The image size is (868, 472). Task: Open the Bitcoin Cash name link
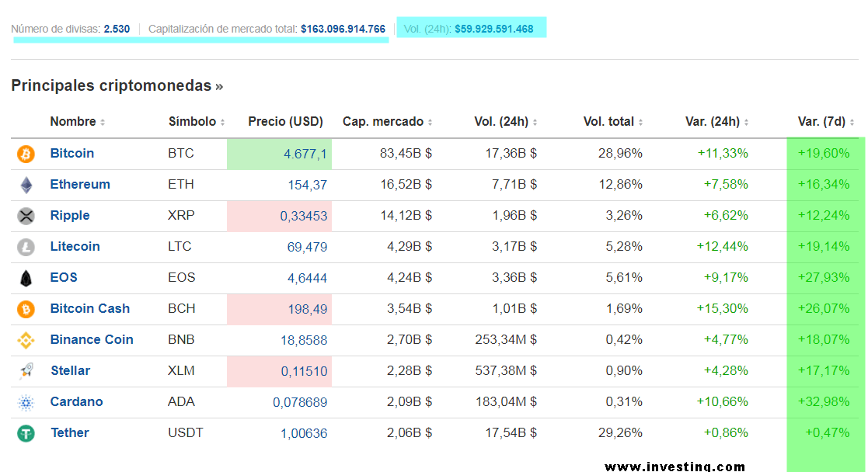point(90,309)
